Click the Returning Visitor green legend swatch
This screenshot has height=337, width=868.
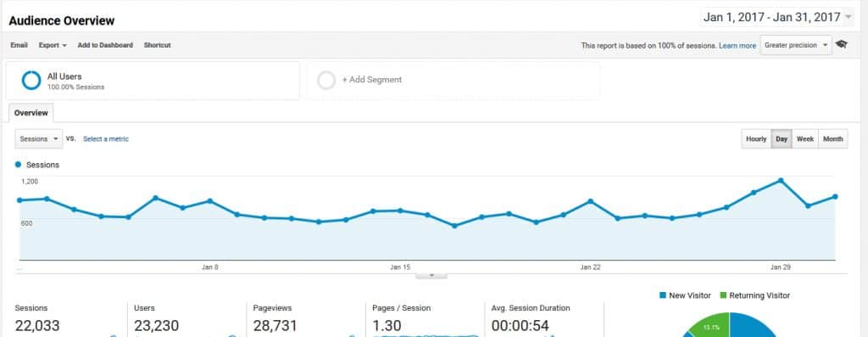coord(723,295)
